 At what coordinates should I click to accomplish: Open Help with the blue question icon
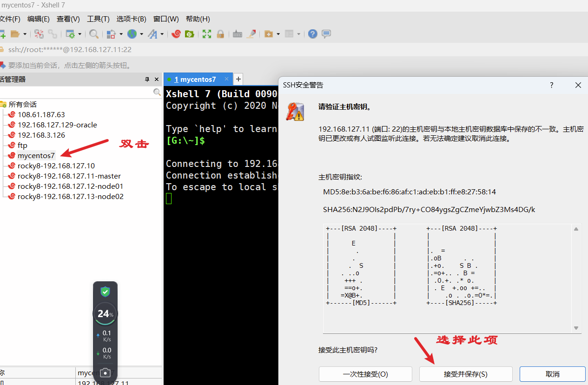313,34
